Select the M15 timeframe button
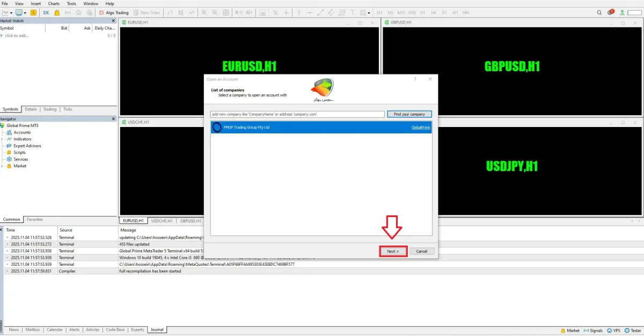 pyautogui.click(x=401, y=12)
